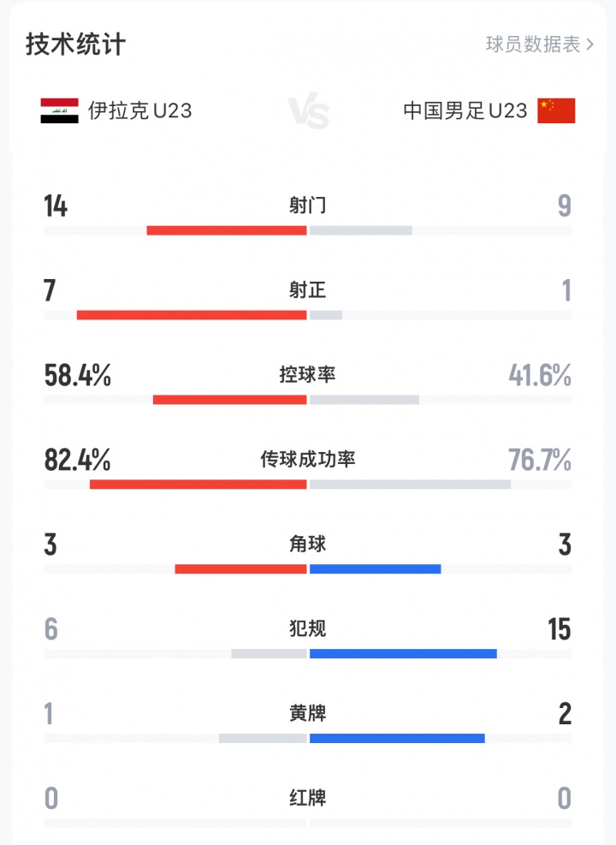Tap Iraq's 58.4% possession value
This screenshot has width=616, height=845.
pos(78,375)
